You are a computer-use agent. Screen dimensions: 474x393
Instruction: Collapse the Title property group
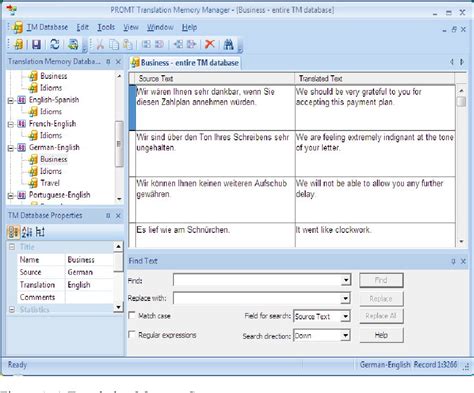click(12, 247)
